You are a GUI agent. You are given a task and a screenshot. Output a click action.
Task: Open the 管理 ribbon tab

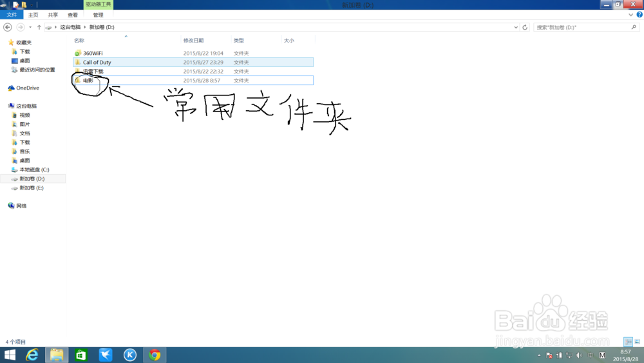[x=98, y=15]
